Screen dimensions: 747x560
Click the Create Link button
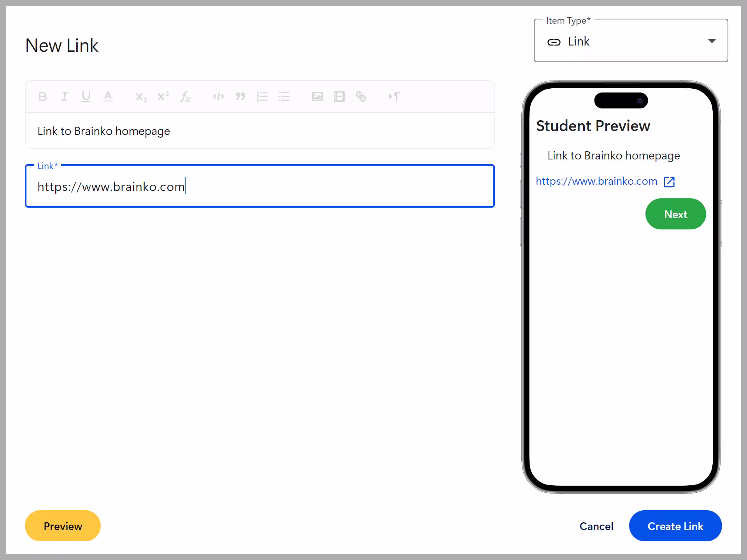pos(675,526)
